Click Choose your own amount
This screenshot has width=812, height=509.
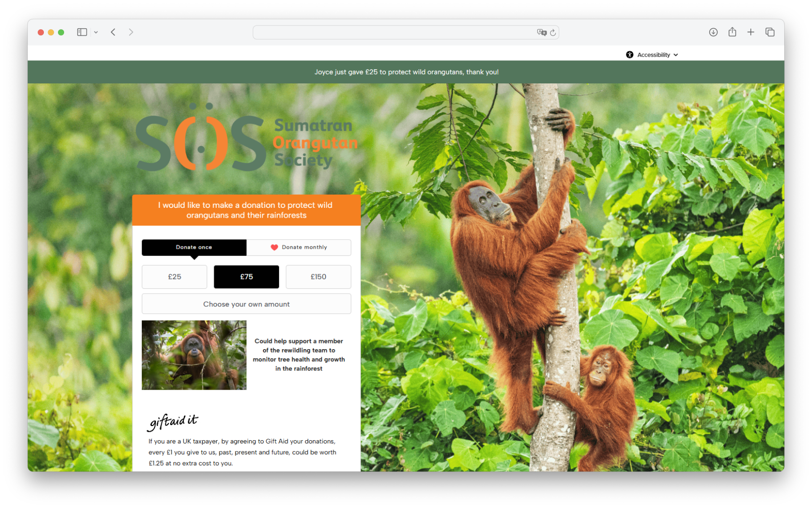pos(246,304)
